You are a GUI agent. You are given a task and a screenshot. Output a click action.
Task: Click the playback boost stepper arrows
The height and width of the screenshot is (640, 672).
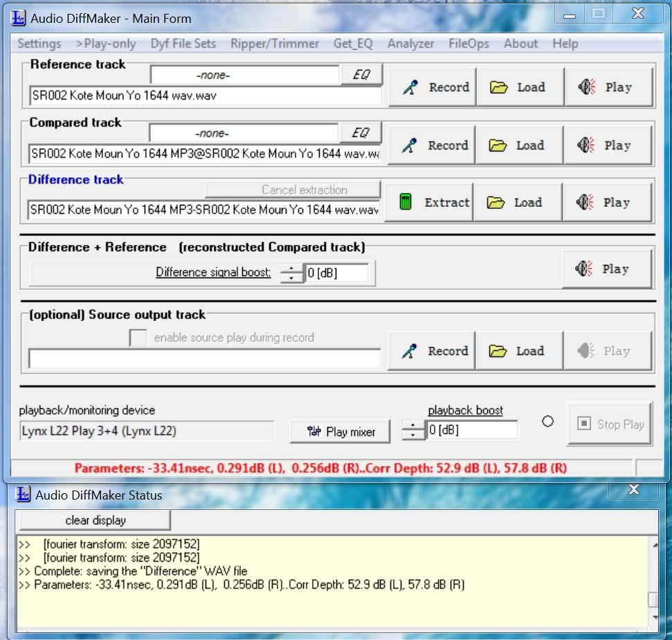click(x=412, y=430)
